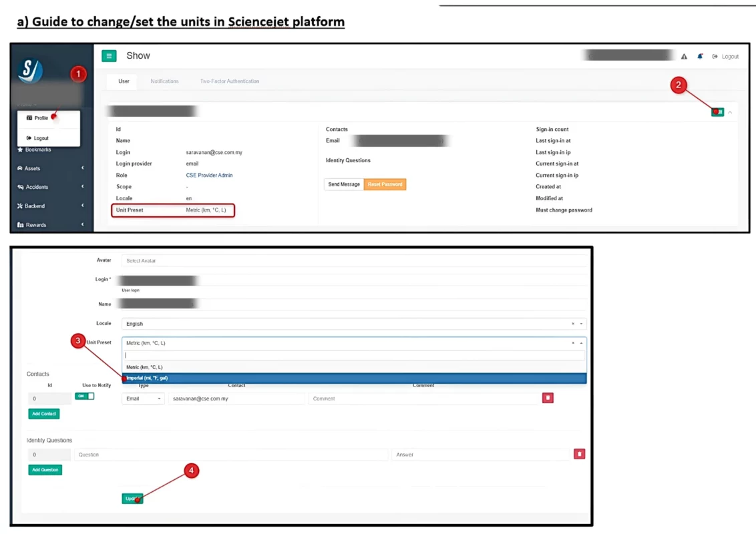The height and width of the screenshot is (534, 756).
Task: Click the Question input field
Action: pos(230,455)
